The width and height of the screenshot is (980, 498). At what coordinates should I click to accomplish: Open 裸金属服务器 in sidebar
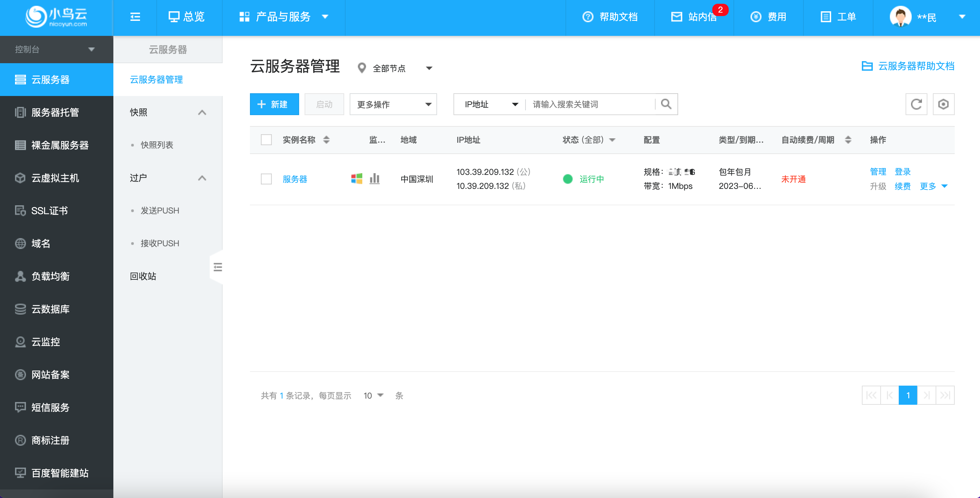pos(56,145)
